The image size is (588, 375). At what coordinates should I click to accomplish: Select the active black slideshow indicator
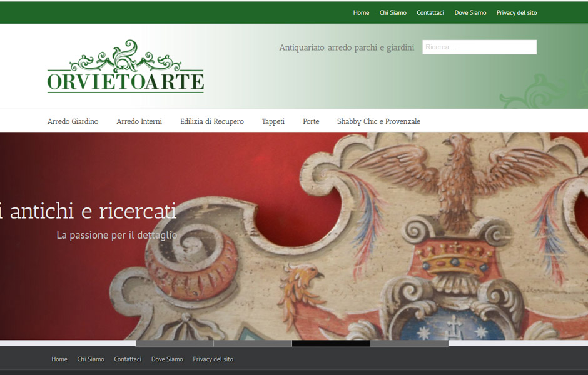(x=331, y=344)
